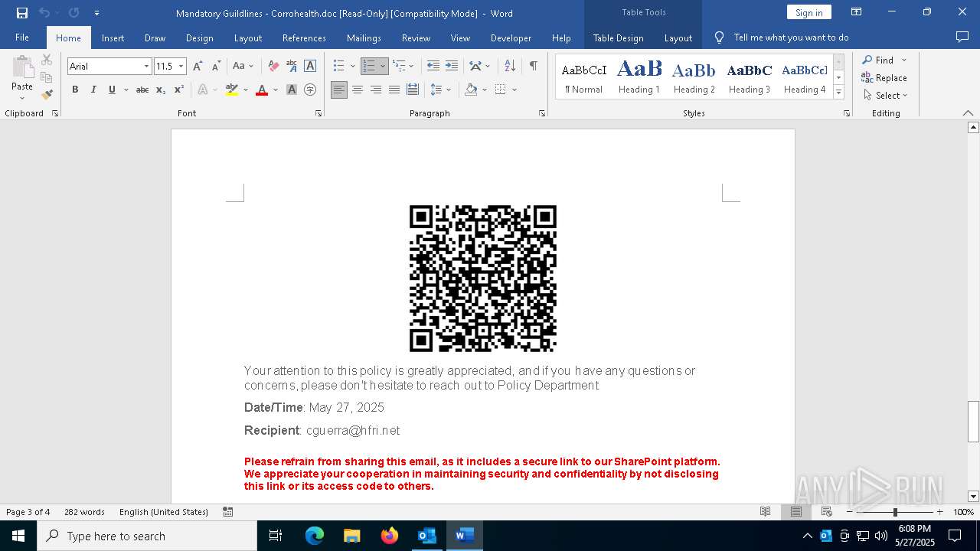Open File Explorer from taskbar
The image size is (980, 551).
(x=352, y=536)
